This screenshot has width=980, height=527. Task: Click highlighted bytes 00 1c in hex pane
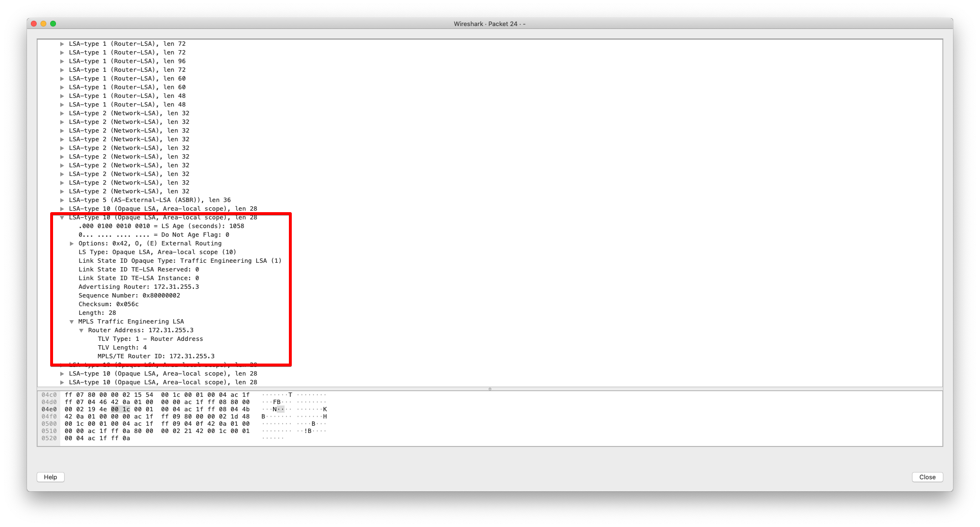[x=121, y=409]
